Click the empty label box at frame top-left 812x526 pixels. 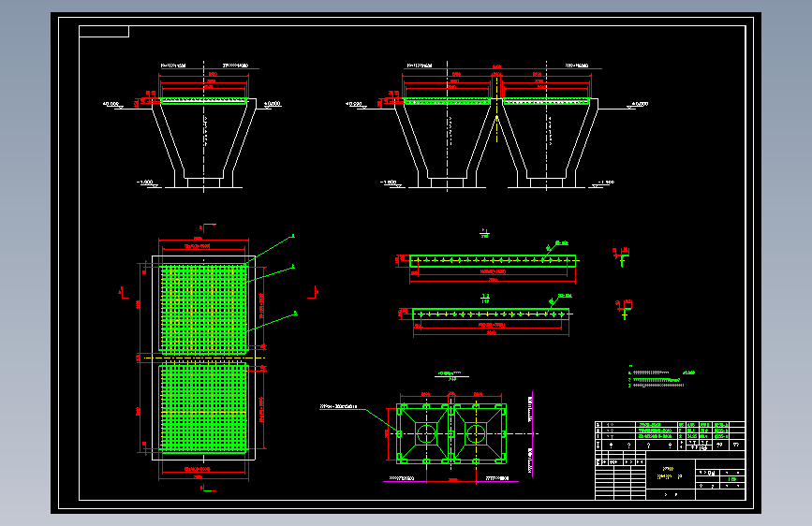coord(104,32)
